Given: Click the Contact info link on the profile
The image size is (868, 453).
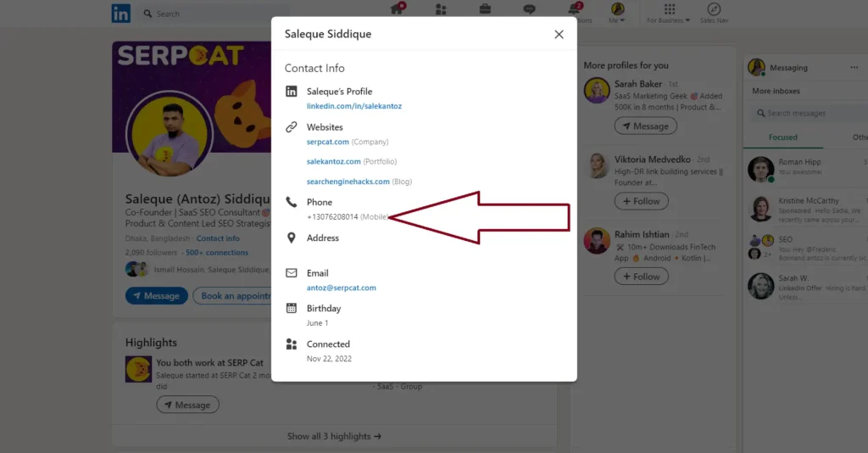Looking at the screenshot, I should point(218,238).
